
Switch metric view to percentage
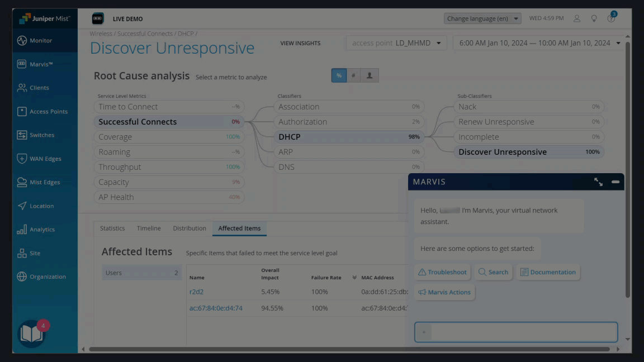[339, 75]
